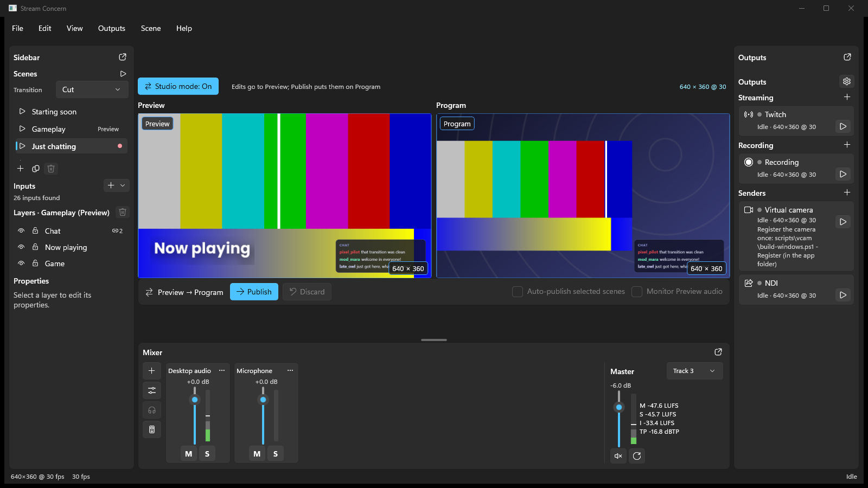Mute the Master output
The image size is (868, 488).
tap(618, 456)
